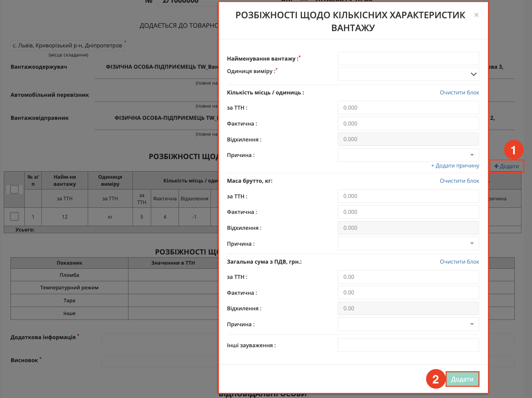Screen dimensions: 532x398
Task: Expand Причина dropdown for Маса брутто
Action: click(408, 243)
